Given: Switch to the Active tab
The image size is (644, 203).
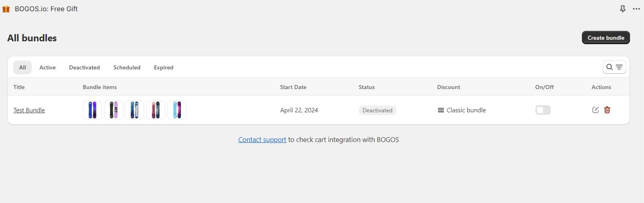Looking at the screenshot, I should (47, 67).
